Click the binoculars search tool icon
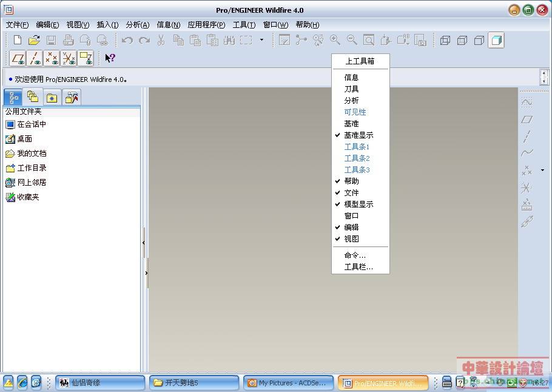Viewport: 552px width, 392px height. pyautogui.click(x=229, y=40)
